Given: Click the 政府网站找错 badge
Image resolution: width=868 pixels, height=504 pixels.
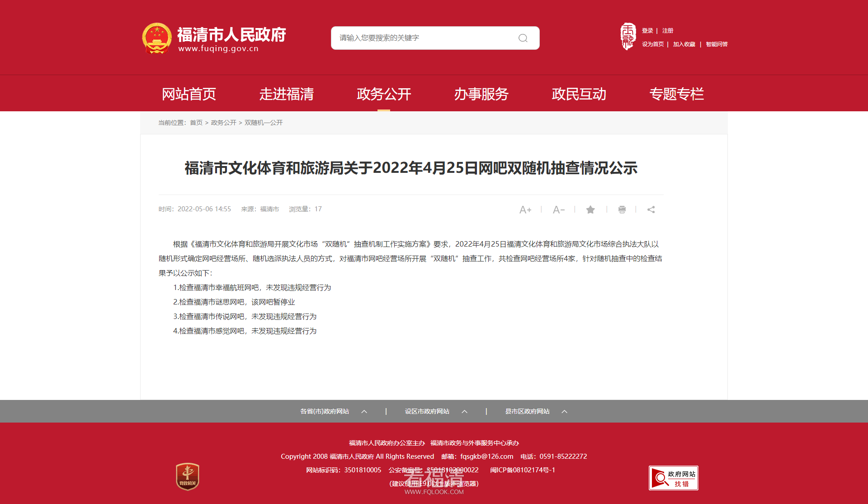Looking at the screenshot, I should click(x=673, y=478).
